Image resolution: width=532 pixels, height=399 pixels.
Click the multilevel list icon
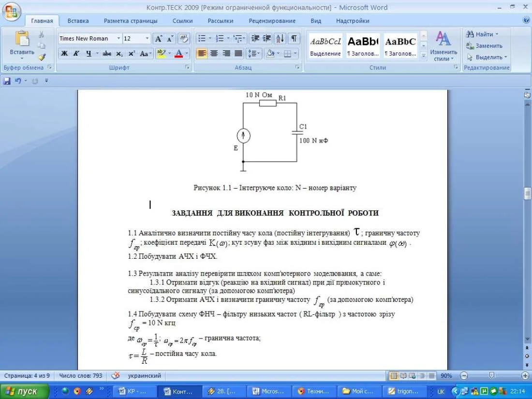(238, 38)
